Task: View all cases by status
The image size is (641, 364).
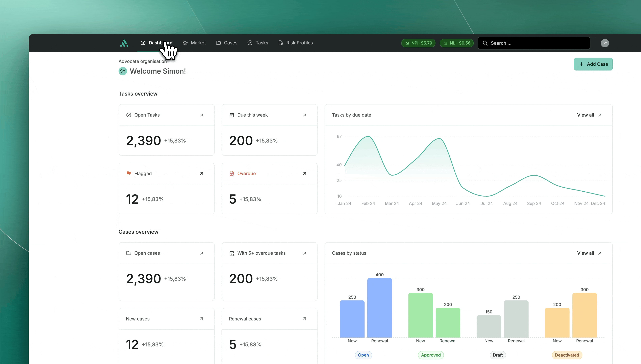Action: tap(589, 253)
